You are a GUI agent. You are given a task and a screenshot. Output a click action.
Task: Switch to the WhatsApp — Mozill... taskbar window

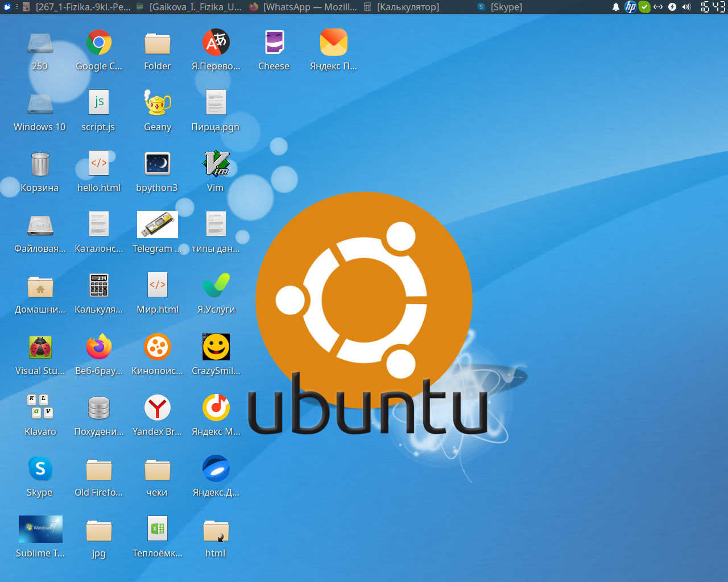pyautogui.click(x=303, y=7)
